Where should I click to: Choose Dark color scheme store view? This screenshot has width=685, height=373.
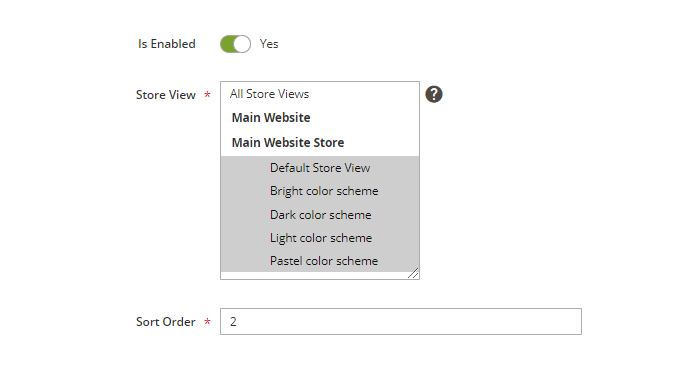pyautogui.click(x=320, y=214)
